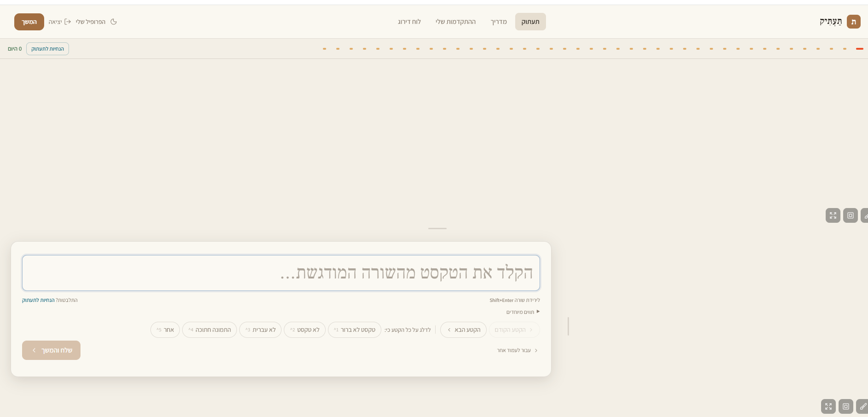Click the המשך button in header
868x417 pixels.
coord(29,22)
